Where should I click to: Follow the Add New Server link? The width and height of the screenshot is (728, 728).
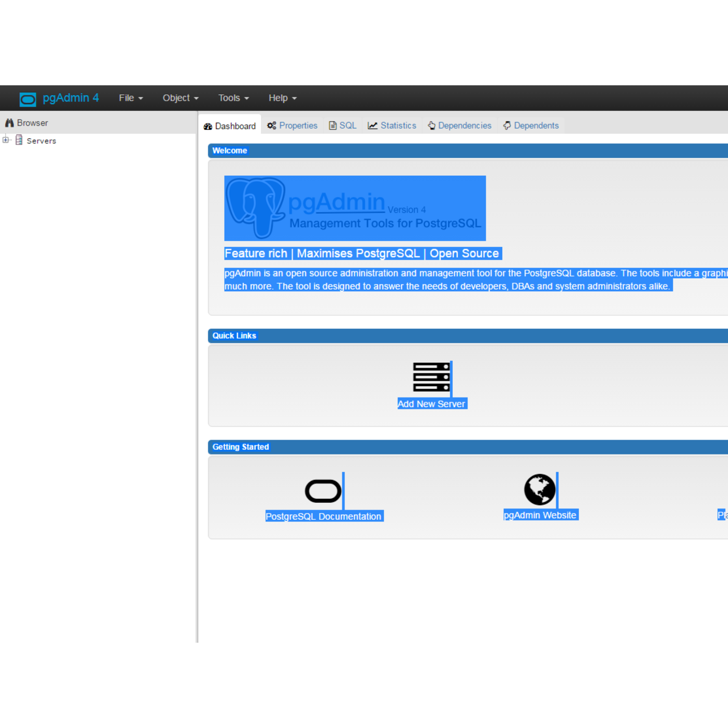pyautogui.click(x=432, y=403)
